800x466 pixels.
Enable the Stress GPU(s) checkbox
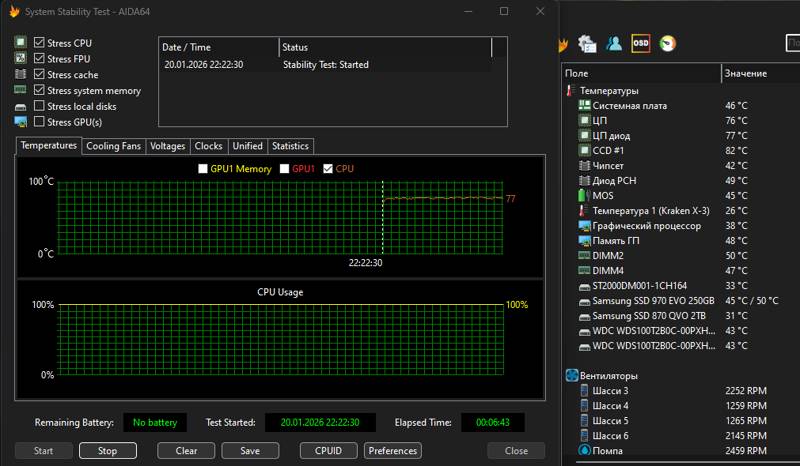pos(39,122)
